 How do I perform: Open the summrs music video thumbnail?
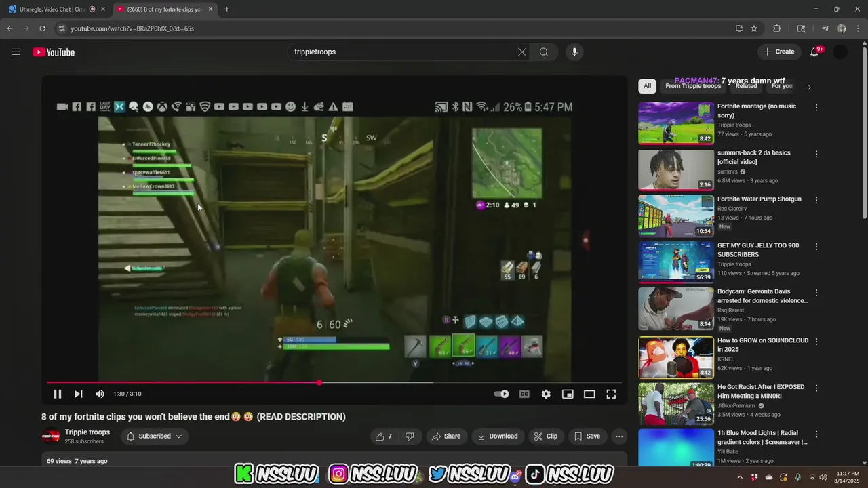click(676, 169)
